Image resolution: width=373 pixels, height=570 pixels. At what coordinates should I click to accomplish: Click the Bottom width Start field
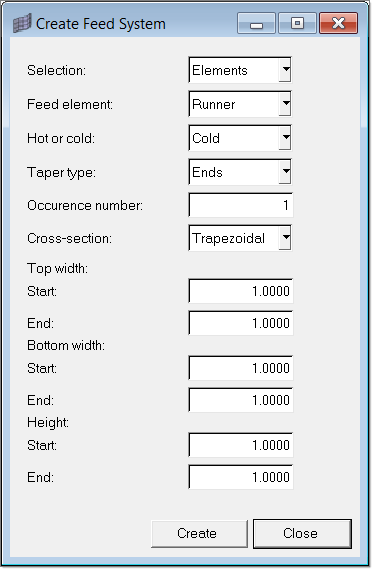pyautogui.click(x=240, y=368)
